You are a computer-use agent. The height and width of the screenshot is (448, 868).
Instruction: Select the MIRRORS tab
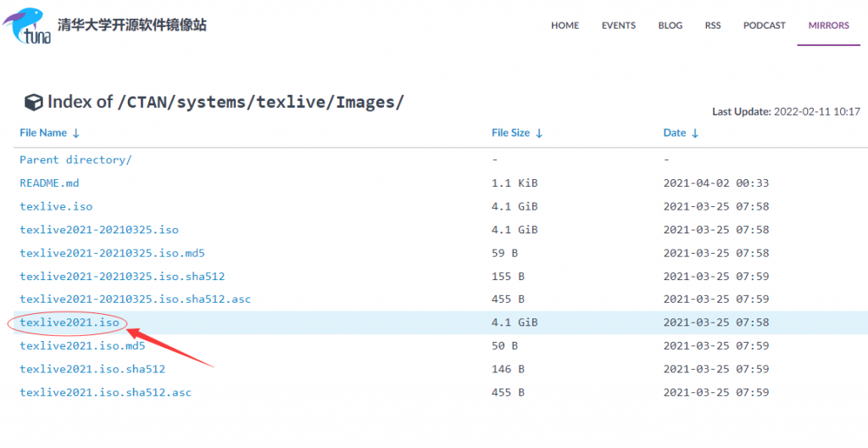tap(829, 25)
